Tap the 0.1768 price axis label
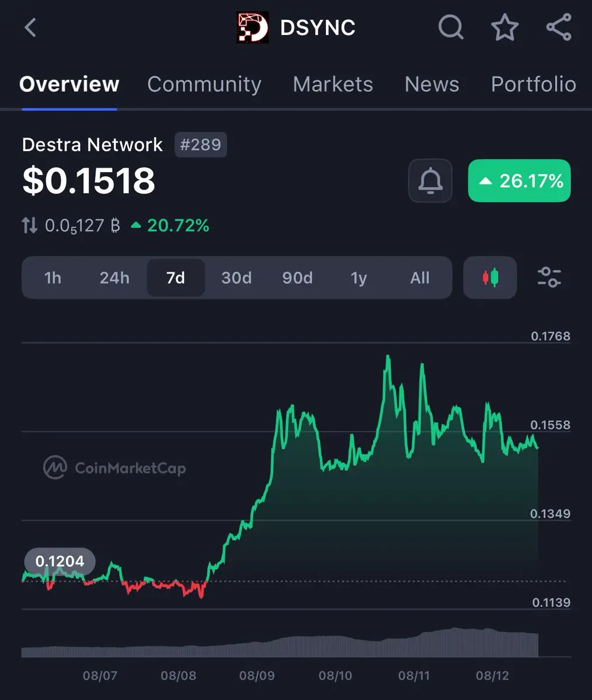This screenshot has width=592, height=700. tap(551, 336)
